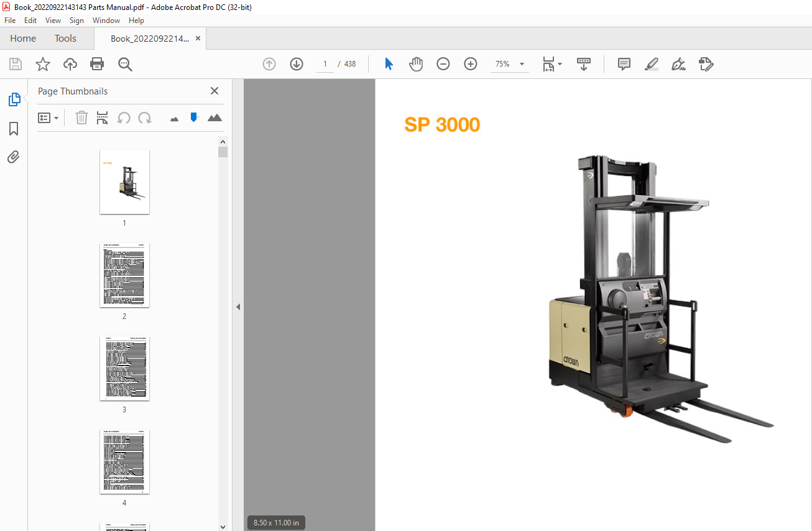Rotate pages counterclockwise
812x531 pixels.
(124, 118)
